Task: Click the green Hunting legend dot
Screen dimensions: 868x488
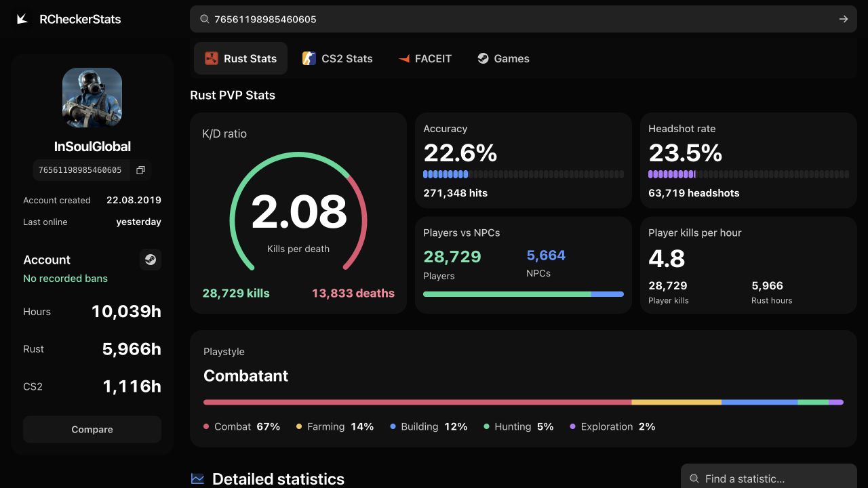Action: coord(486,426)
